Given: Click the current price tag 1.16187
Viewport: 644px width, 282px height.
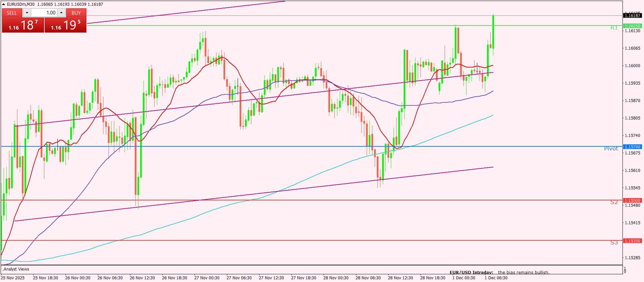Looking at the screenshot, I should click(x=632, y=15).
